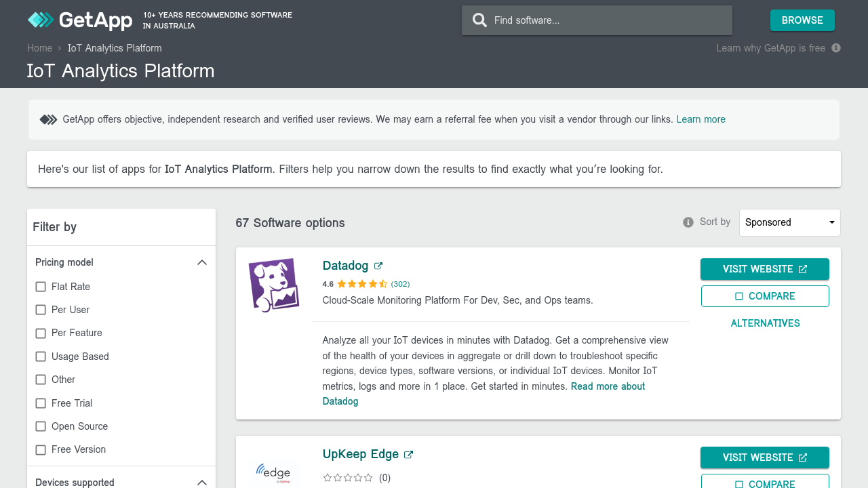Click the search magnifier icon

[479, 20]
